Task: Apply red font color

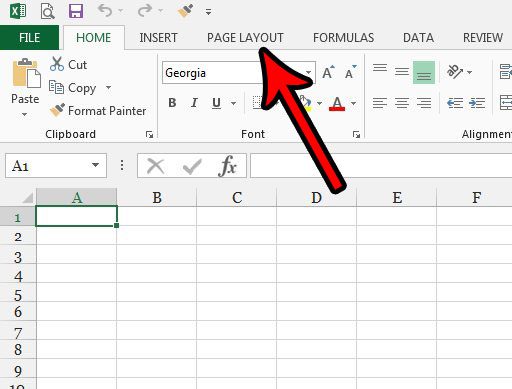Action: pos(337,103)
